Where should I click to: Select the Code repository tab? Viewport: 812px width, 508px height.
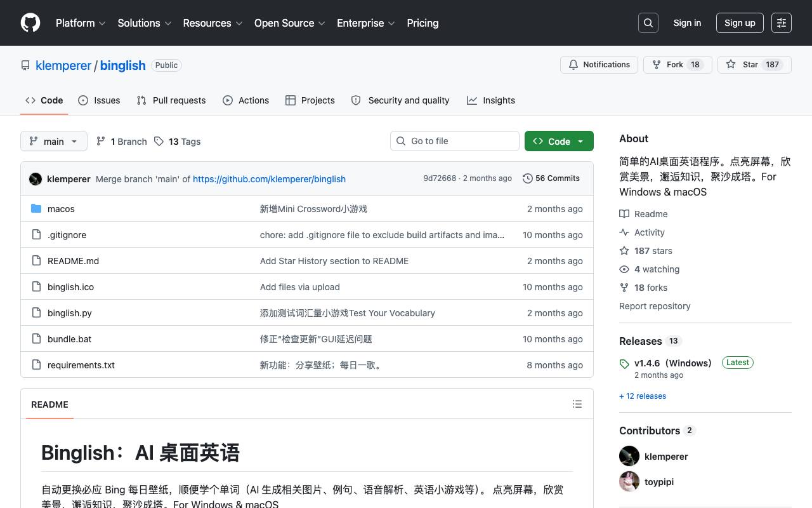point(44,100)
